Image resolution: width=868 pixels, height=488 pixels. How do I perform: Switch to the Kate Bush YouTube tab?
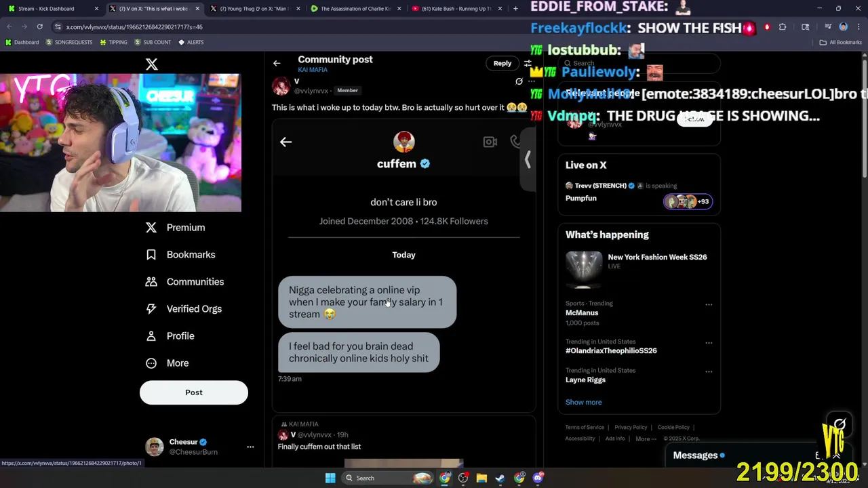(456, 9)
